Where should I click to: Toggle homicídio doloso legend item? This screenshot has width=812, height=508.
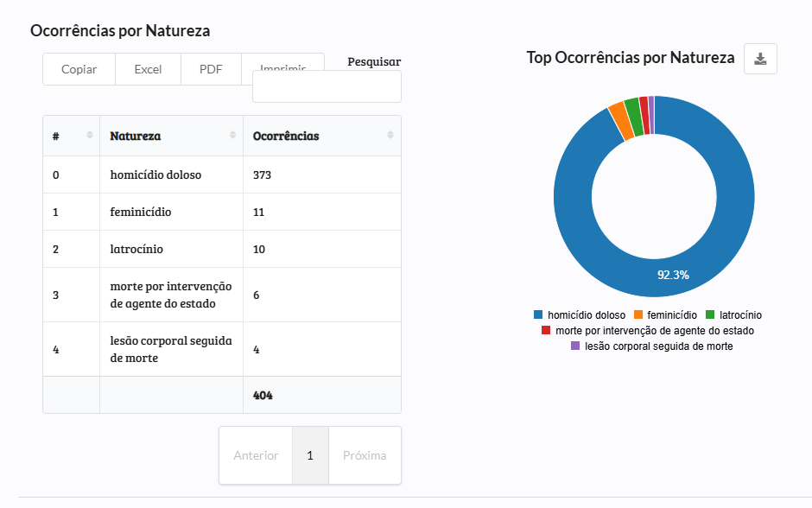(580, 315)
